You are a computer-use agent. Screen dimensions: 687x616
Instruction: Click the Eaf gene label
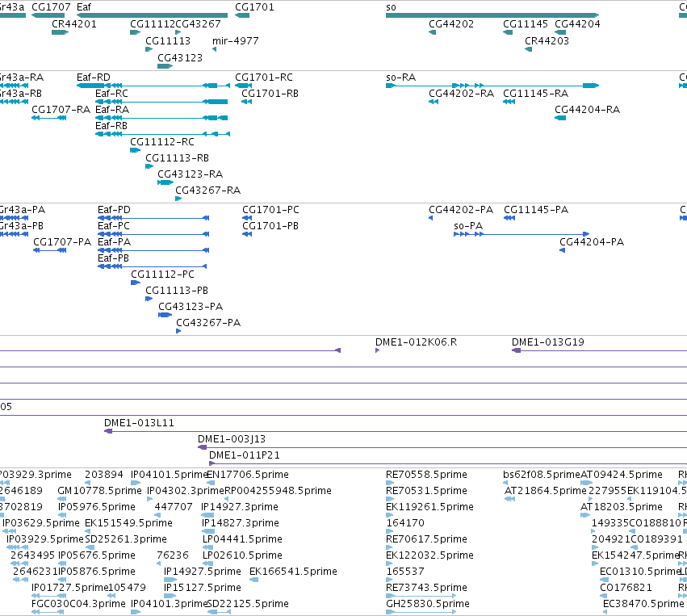tap(84, 7)
